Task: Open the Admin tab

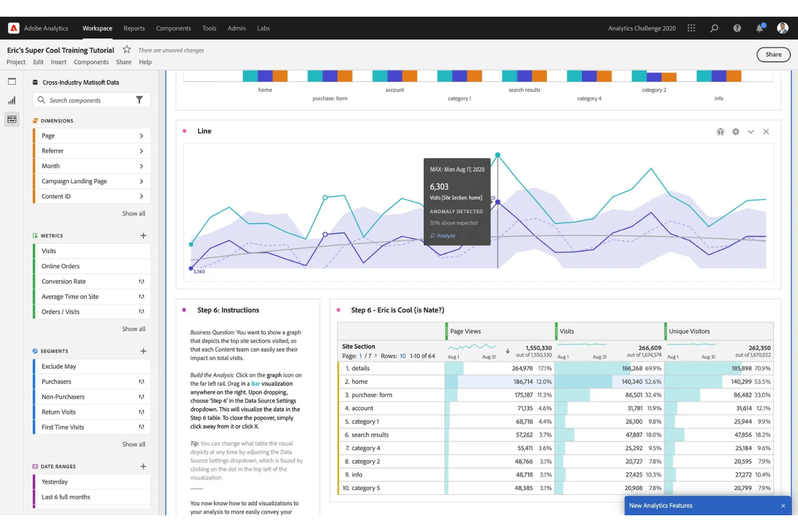Action: coord(237,28)
